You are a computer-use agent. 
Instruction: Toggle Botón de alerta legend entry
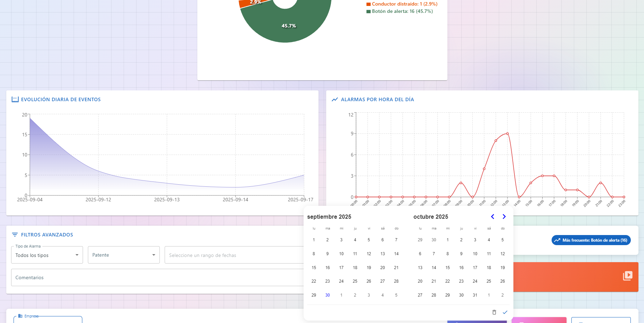[x=399, y=11]
